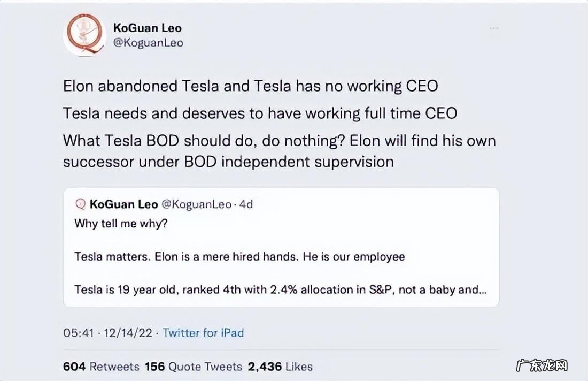The height and width of the screenshot is (381, 588).
Task: Click the quoted KoGuan Leo username
Action: 124,204
